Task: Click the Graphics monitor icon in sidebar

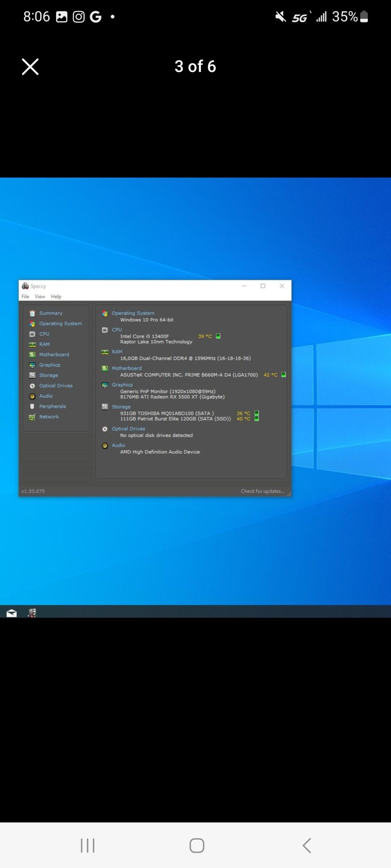Action: tap(32, 365)
